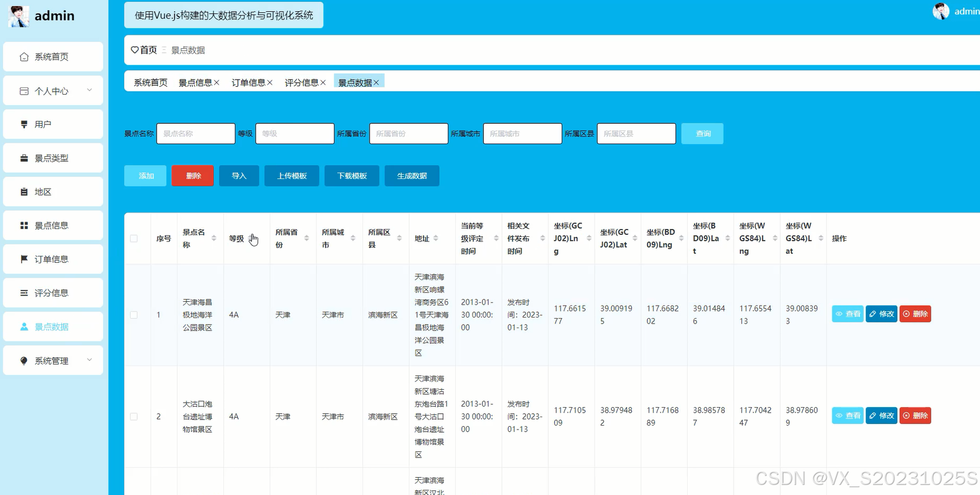Check the row for 大沽口炮台遗址博物馆景区
This screenshot has width=980, height=495.
pyautogui.click(x=134, y=417)
